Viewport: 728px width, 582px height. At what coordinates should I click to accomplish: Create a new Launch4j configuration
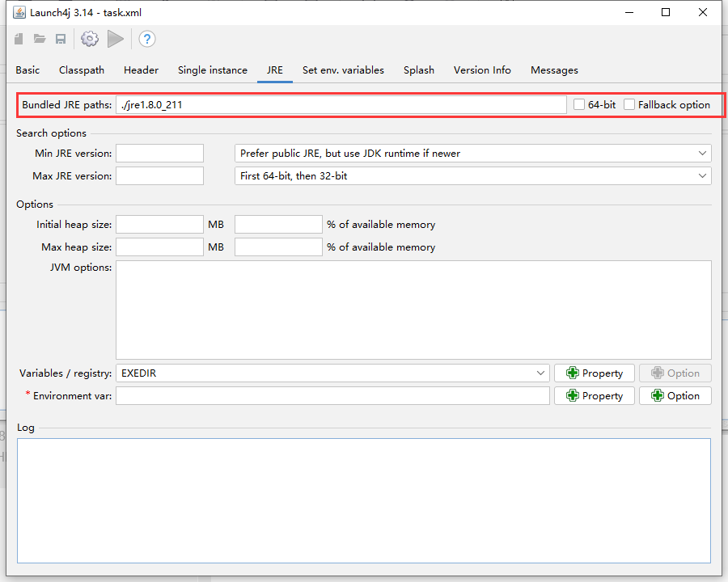[19, 39]
